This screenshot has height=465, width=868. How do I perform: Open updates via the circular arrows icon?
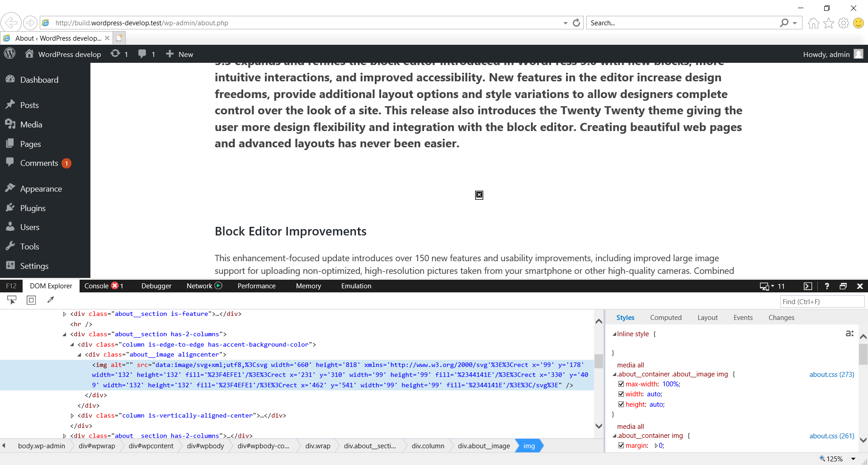tap(115, 54)
